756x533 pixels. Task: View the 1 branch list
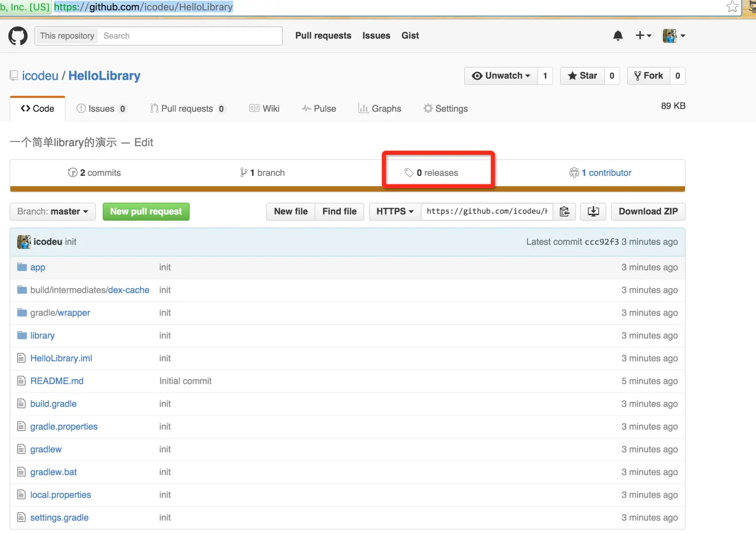[263, 173]
